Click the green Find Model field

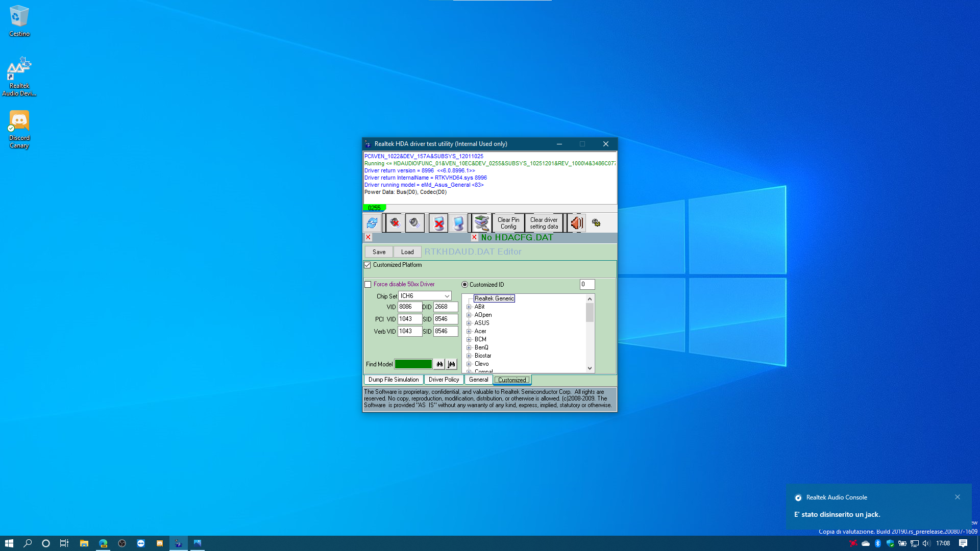tap(413, 364)
